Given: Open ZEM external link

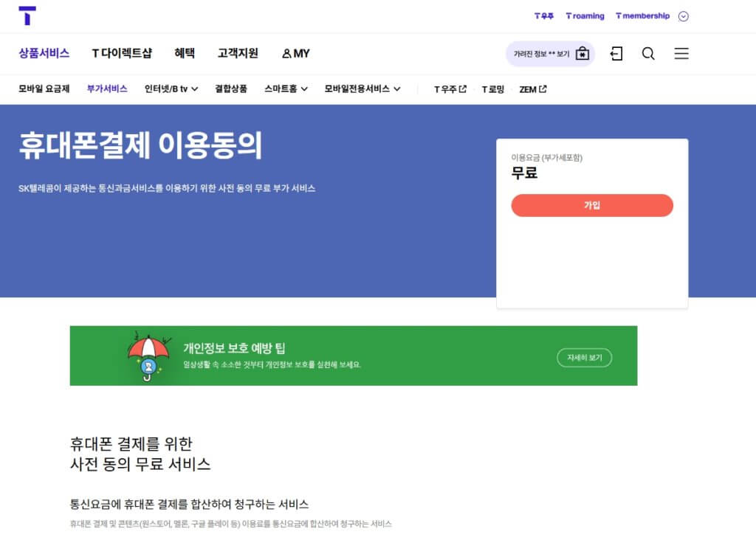Looking at the screenshot, I should tap(532, 89).
